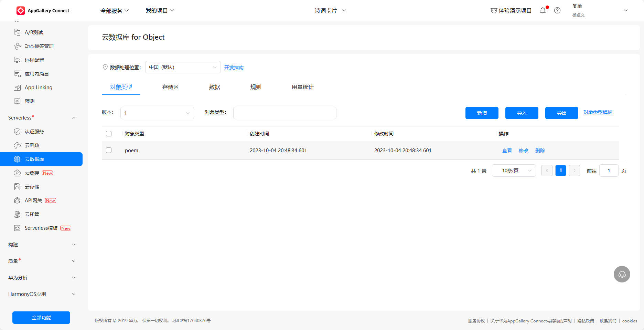Open the 对象类型模板 link
Viewport: 644px width, 330px height.
coord(598,112)
